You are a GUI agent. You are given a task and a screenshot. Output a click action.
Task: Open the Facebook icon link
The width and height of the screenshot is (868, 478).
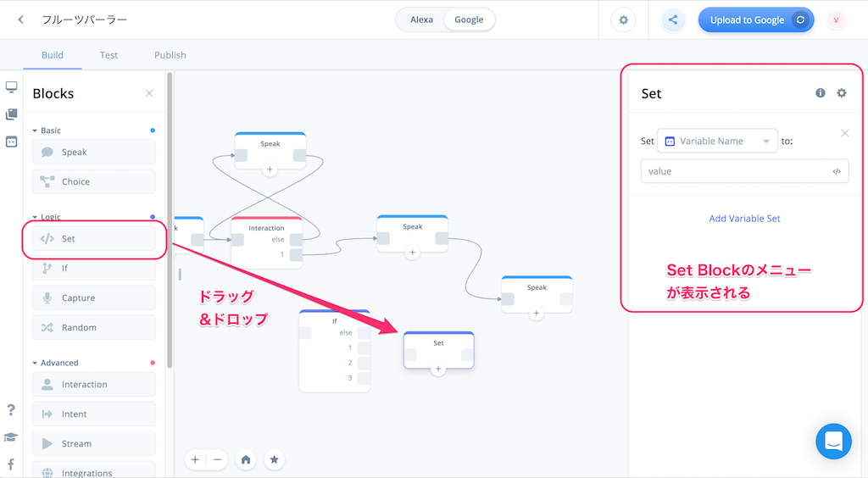point(11,464)
